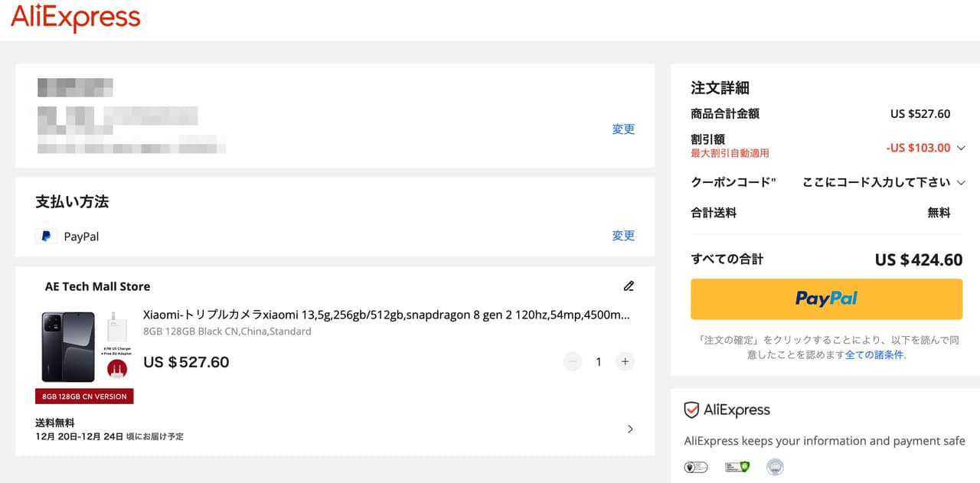Click the first oval security badge
This screenshot has width=980, height=483.
(695, 467)
